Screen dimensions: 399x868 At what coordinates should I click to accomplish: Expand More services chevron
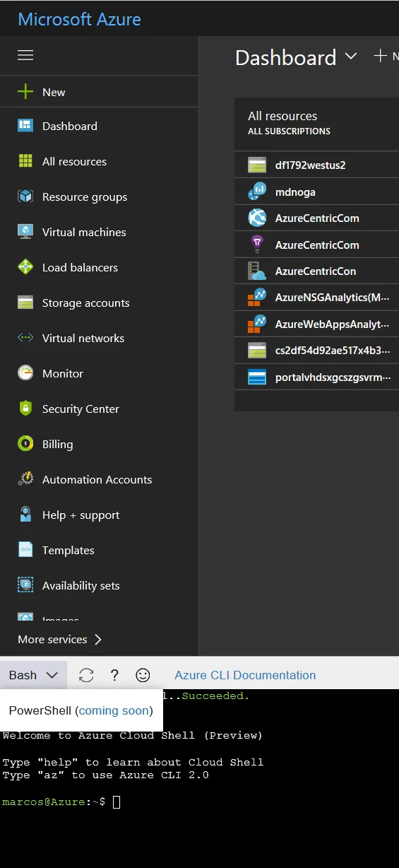point(97,639)
